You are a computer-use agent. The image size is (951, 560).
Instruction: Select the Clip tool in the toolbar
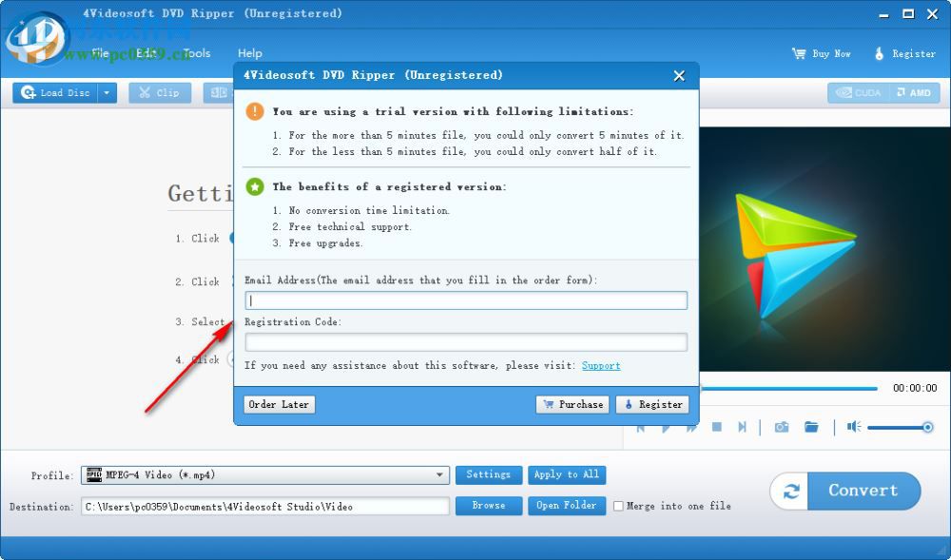(x=160, y=92)
